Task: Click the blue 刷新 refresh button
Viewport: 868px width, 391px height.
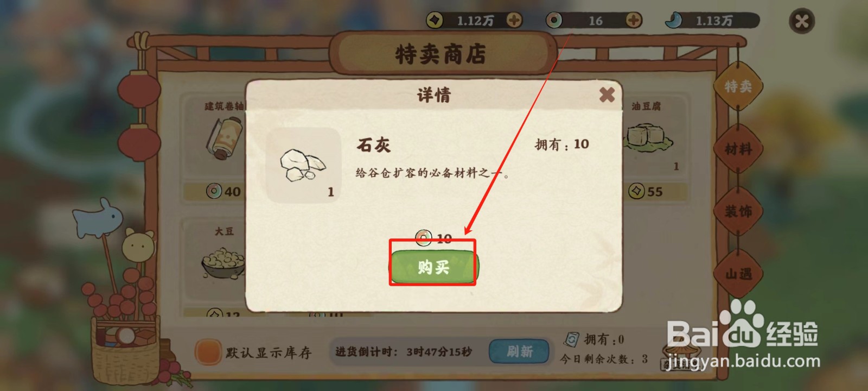Action: point(519,351)
